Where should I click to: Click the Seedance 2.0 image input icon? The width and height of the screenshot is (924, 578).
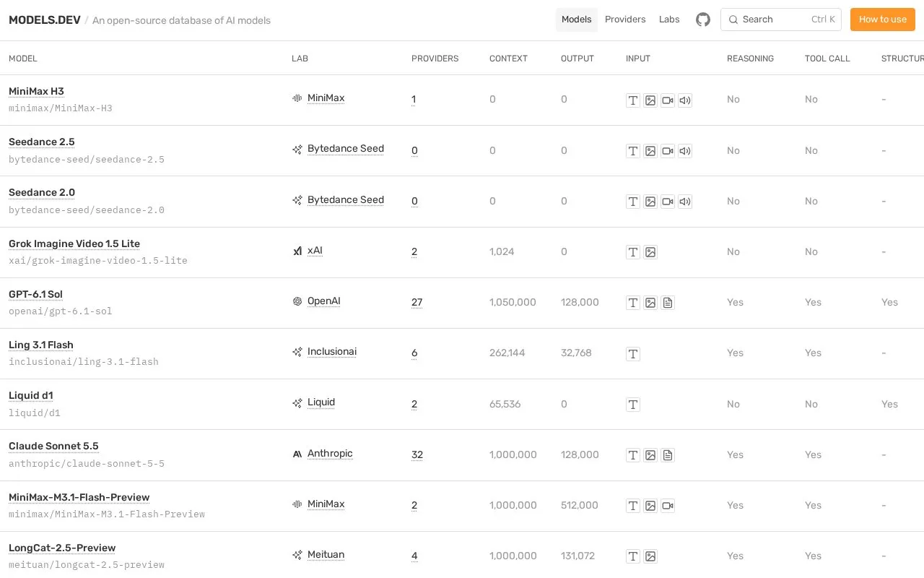tap(650, 202)
